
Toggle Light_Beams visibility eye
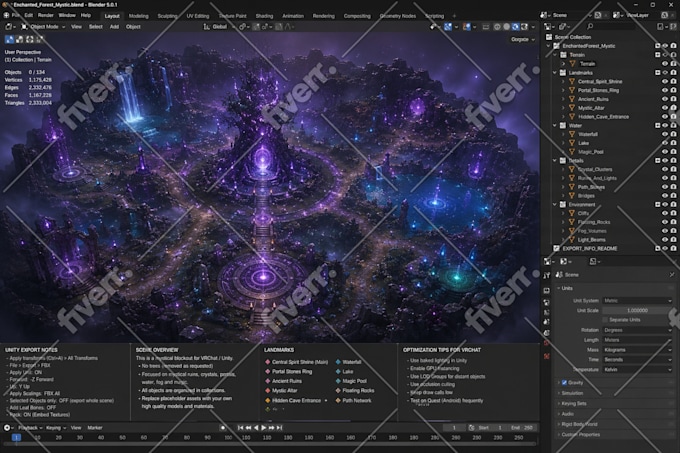pyautogui.click(x=664, y=240)
